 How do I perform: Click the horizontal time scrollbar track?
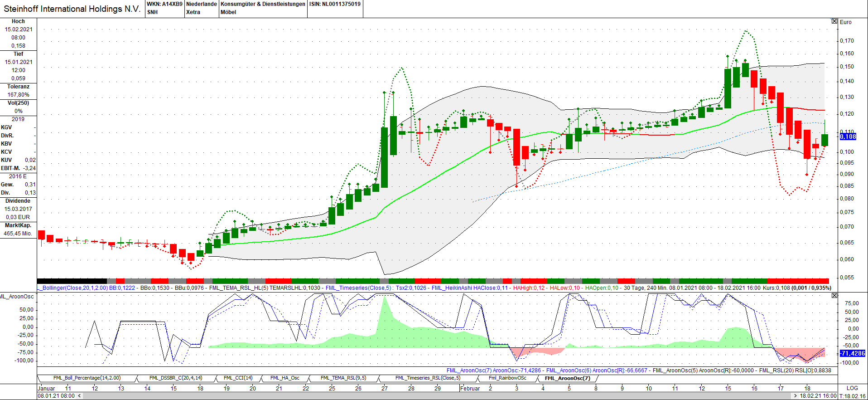coord(437,396)
